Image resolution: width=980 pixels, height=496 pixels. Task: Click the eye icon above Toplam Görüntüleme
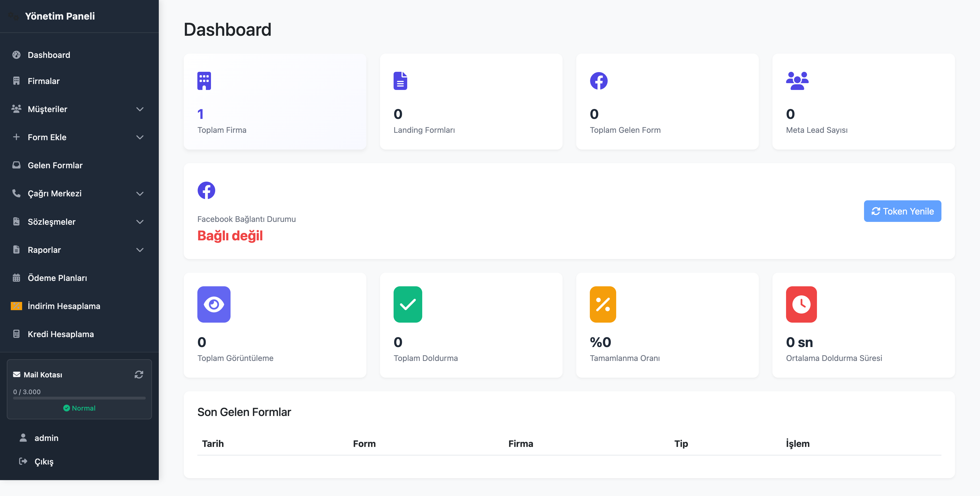(214, 304)
